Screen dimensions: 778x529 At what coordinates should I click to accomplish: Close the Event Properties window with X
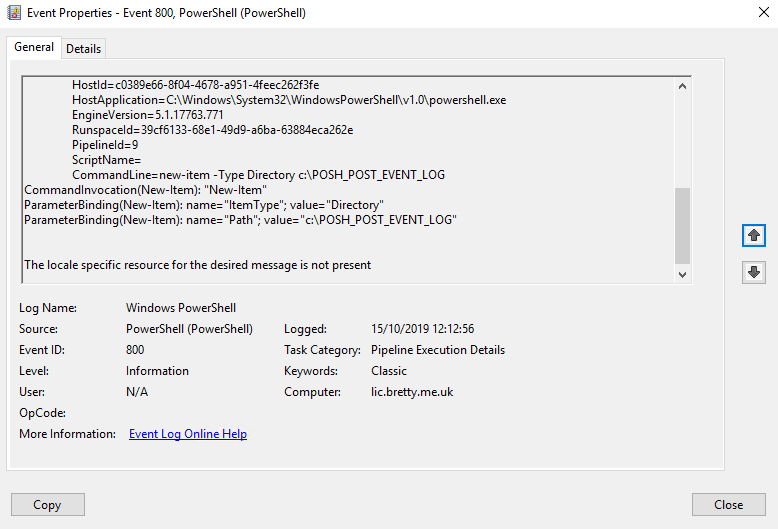(x=755, y=14)
